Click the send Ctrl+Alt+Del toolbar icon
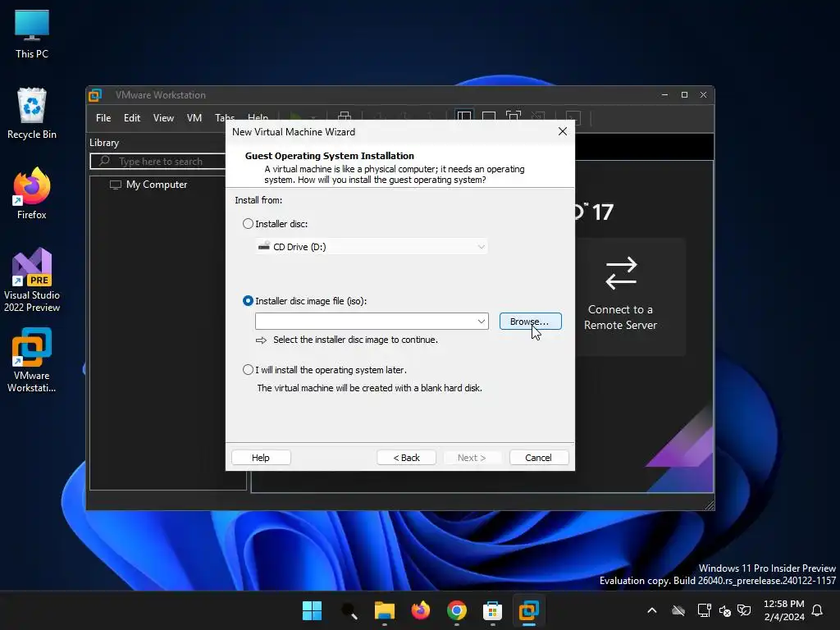The height and width of the screenshot is (630, 840). 345,116
